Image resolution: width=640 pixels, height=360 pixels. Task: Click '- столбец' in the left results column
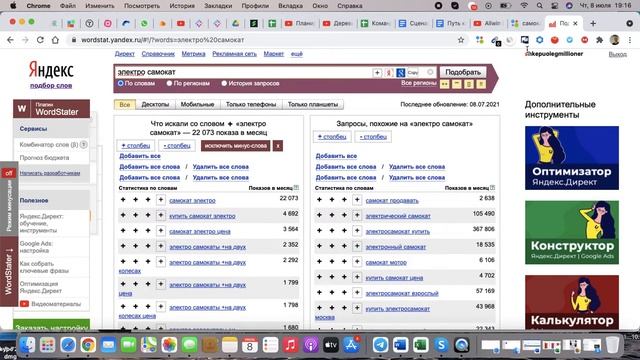pyautogui.click(x=177, y=146)
